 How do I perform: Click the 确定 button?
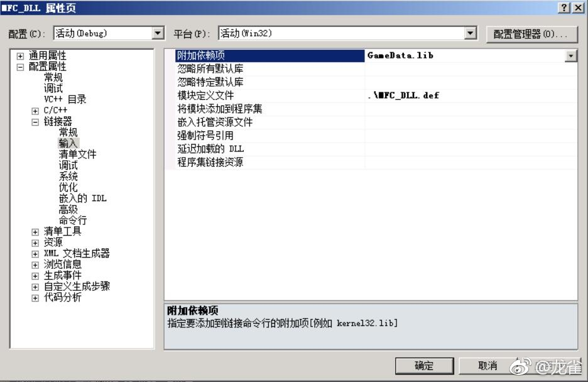coord(424,366)
